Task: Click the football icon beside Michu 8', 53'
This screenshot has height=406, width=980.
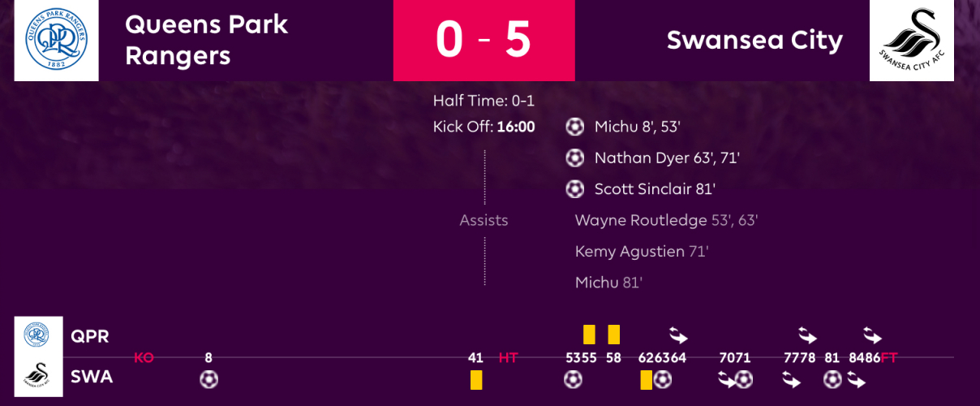Action: [574, 127]
